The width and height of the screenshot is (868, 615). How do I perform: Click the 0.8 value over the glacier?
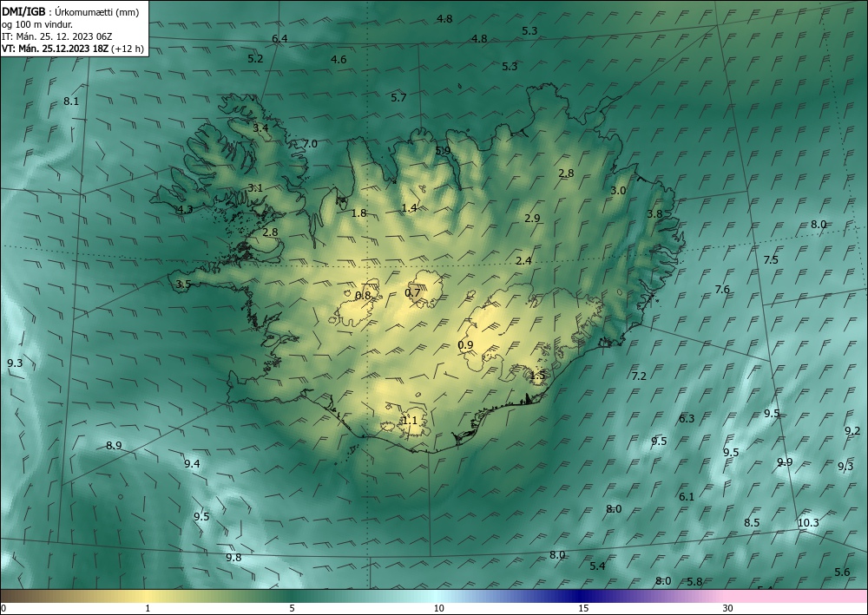[363, 296]
